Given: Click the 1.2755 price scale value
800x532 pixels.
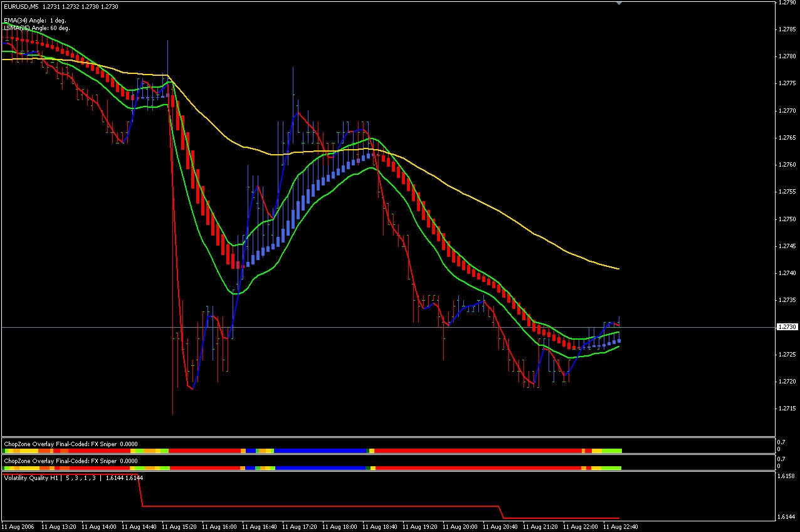Looking at the screenshot, I should (787, 192).
